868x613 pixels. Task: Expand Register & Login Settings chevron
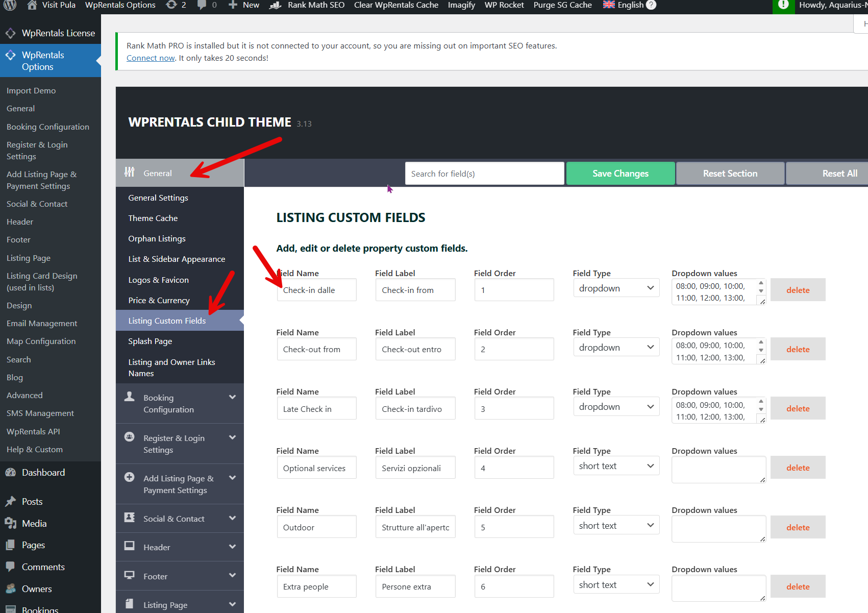(x=232, y=437)
